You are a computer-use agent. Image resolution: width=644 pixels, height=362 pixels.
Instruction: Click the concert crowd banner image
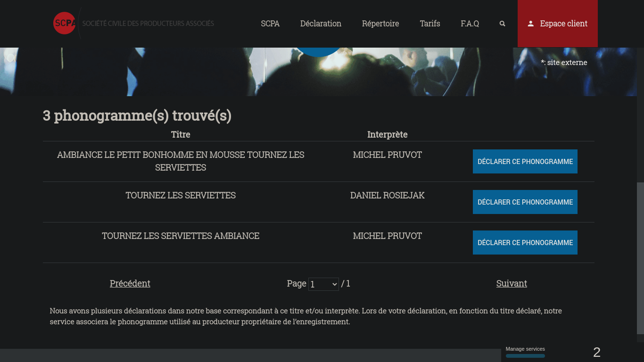click(318, 72)
